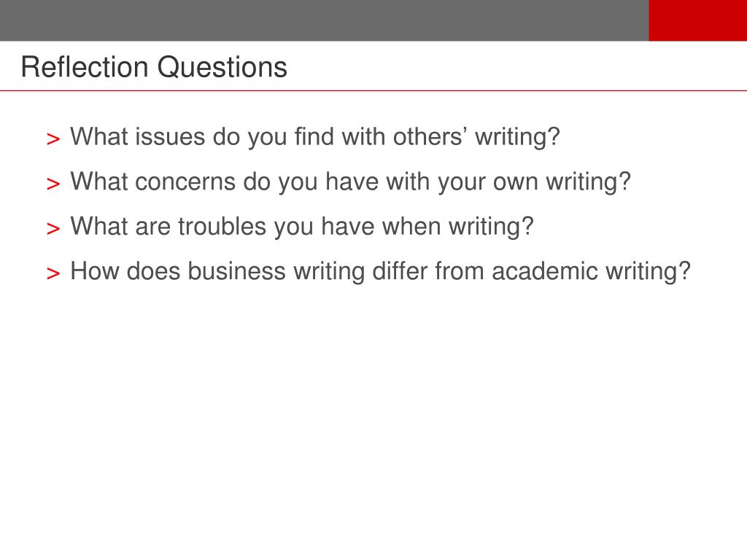Select the line "What issues do you find with others' writing?"
This screenshot has height=560, width=747.
click(315, 137)
